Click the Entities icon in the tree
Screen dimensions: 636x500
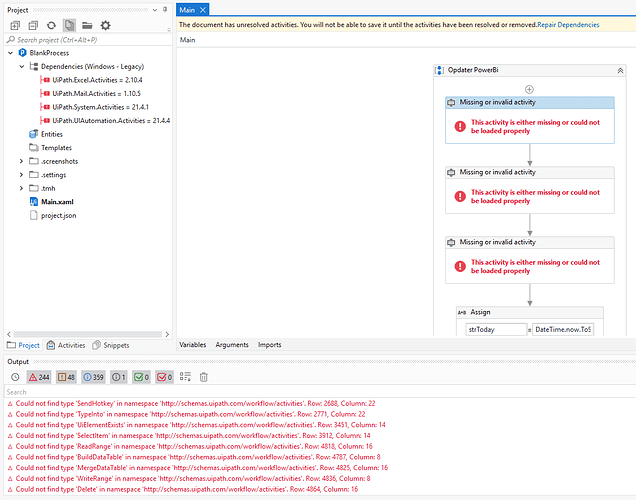[x=34, y=134]
